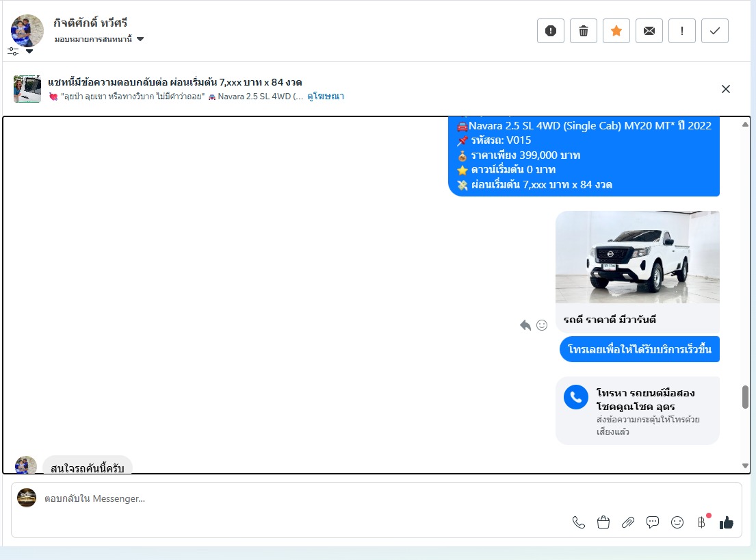Screen dimensions: 756x560
Task: Dismiss the ad reply banner
Action: (726, 89)
